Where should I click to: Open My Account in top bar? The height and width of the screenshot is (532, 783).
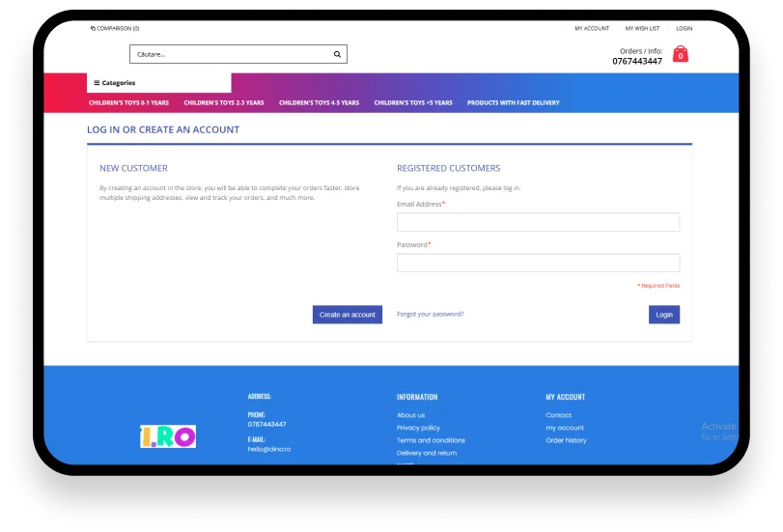(x=592, y=28)
